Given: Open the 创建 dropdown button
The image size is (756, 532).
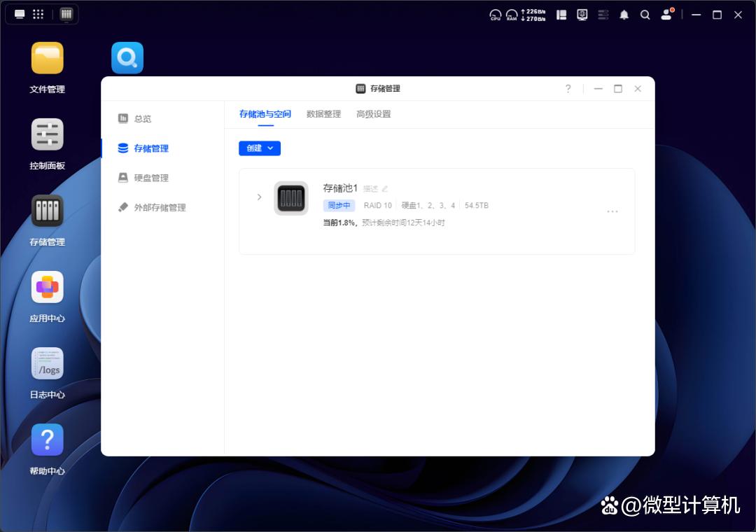Looking at the screenshot, I should pos(260,148).
